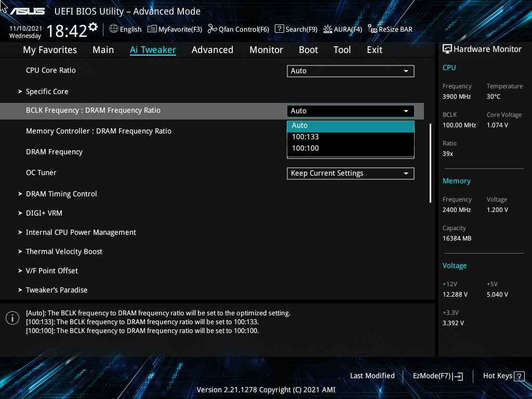The image size is (532, 399).
Task: Click the CPU temperature 30°C value
Action: 494,97
